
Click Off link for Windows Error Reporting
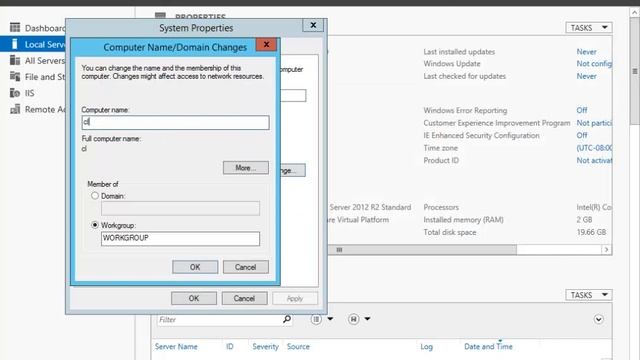[x=582, y=110]
